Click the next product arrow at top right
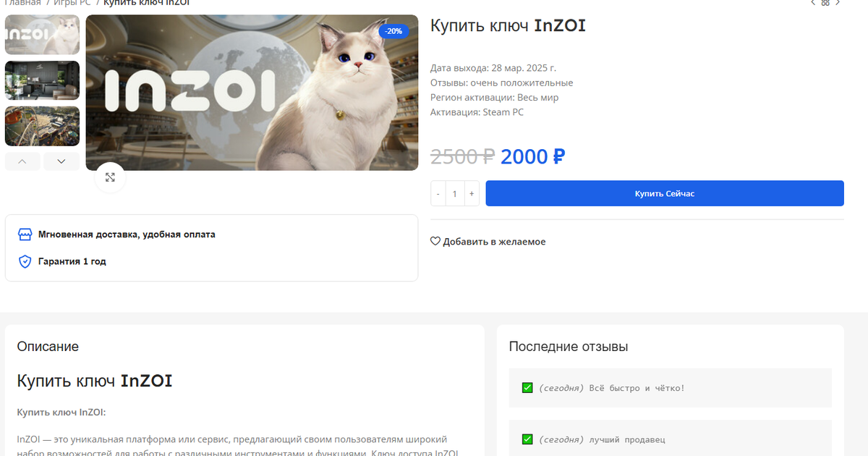Viewport: 868px width, 456px height. pos(838,3)
